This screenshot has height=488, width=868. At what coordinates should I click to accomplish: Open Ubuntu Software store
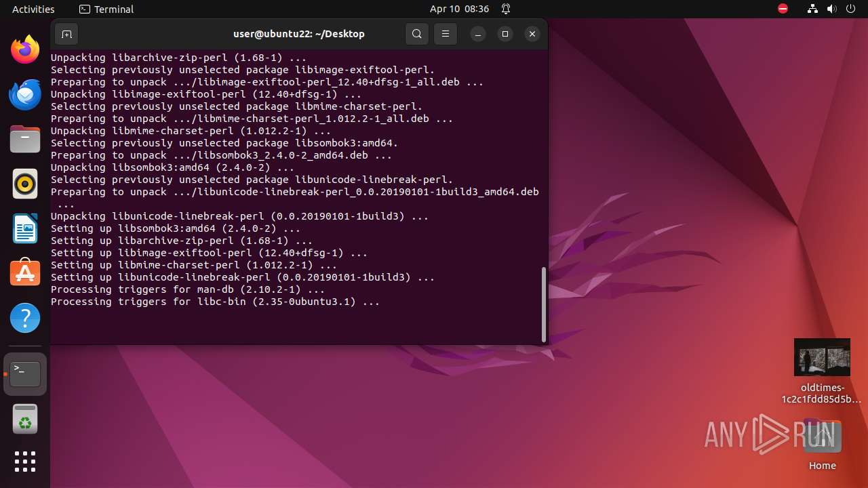[25, 273]
